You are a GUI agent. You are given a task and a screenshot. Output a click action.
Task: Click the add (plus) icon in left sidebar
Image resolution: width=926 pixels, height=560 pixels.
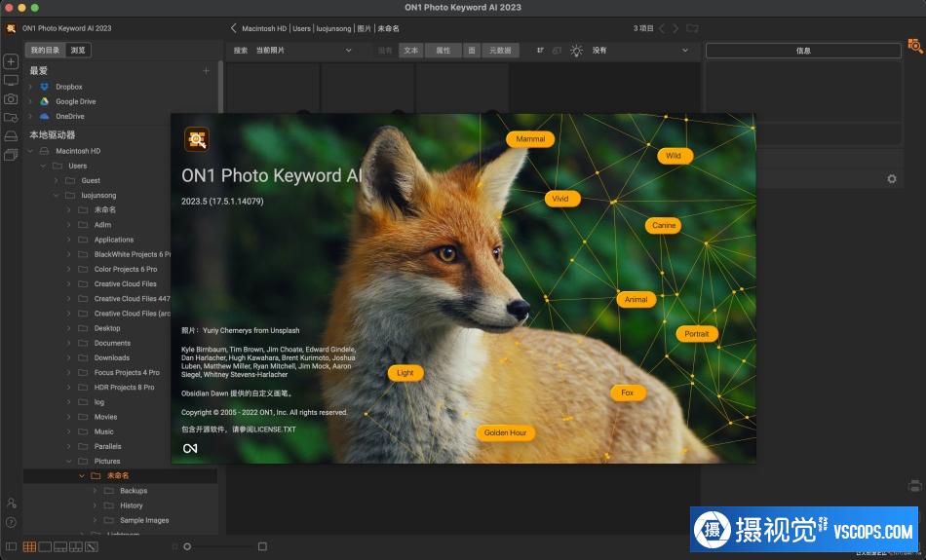11,61
